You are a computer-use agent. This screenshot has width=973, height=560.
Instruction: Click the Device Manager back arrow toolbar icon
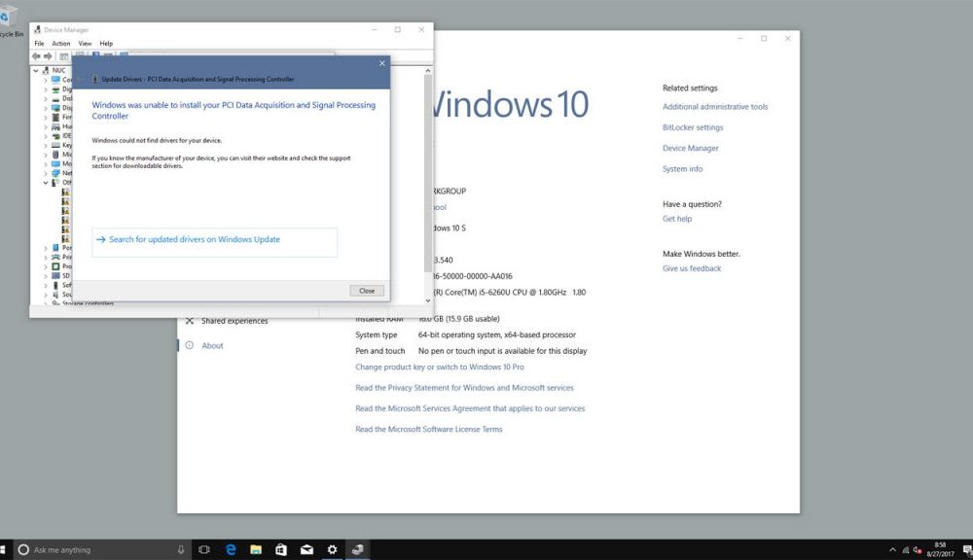[37, 56]
